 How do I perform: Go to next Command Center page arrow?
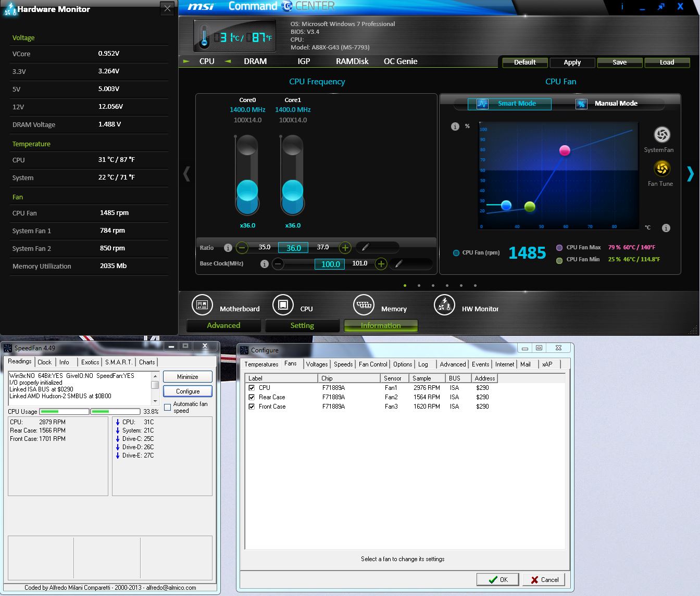tap(691, 173)
